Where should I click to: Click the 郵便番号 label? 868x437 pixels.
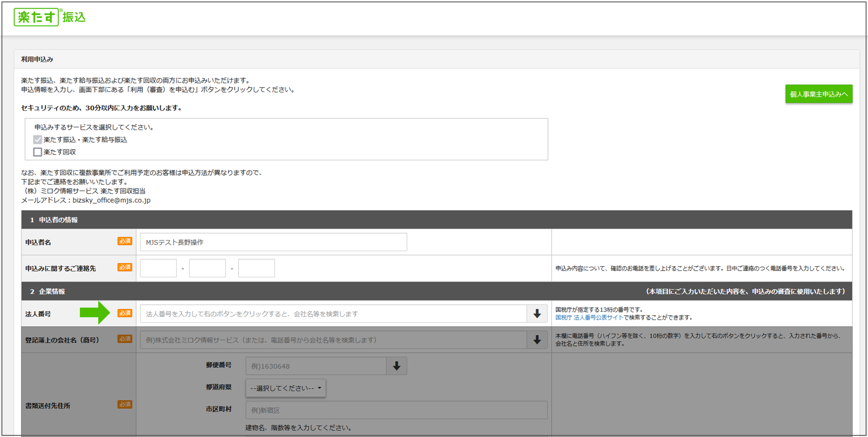219,365
